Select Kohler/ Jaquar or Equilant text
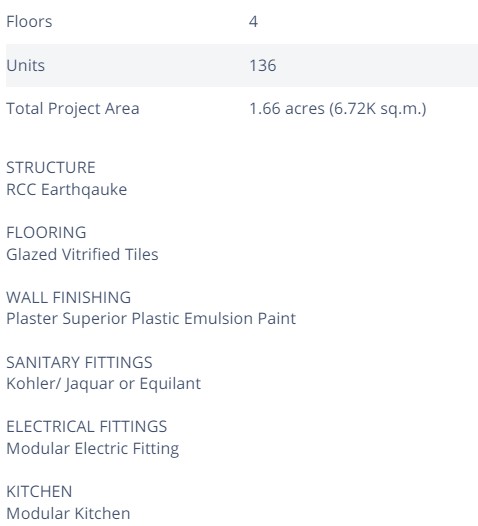The height and width of the screenshot is (526, 478). point(103,384)
